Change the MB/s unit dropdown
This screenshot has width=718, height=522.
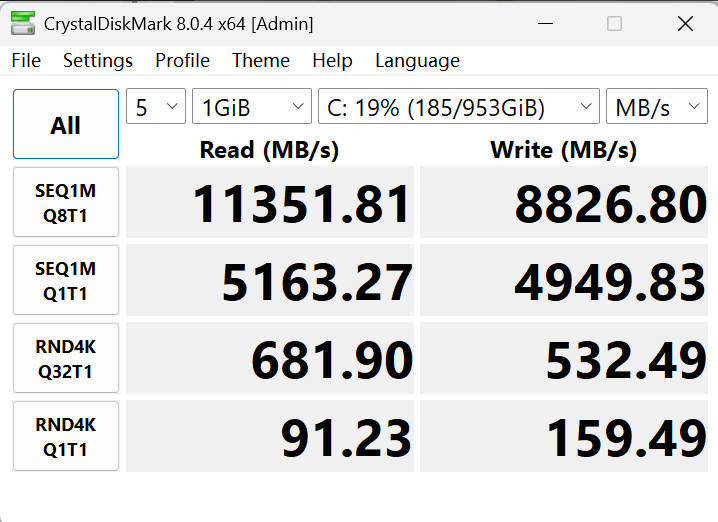[656, 108]
